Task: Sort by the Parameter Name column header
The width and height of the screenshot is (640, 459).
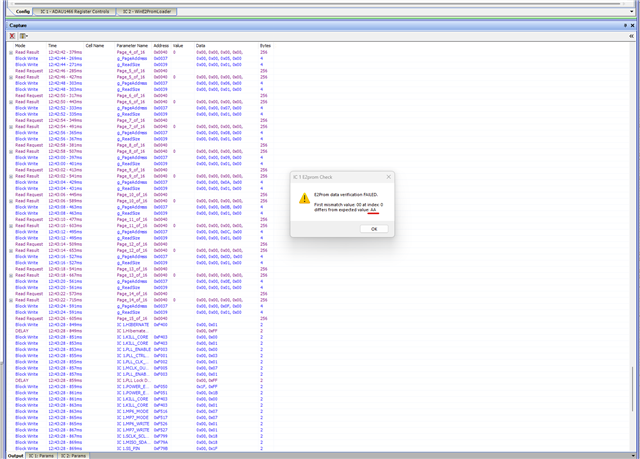Action: 132,46
